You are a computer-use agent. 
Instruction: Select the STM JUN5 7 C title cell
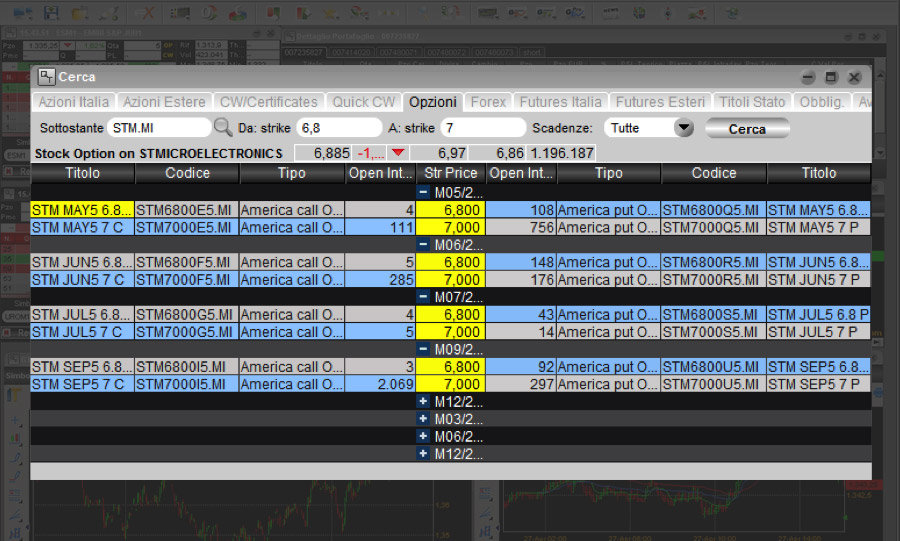point(82,279)
